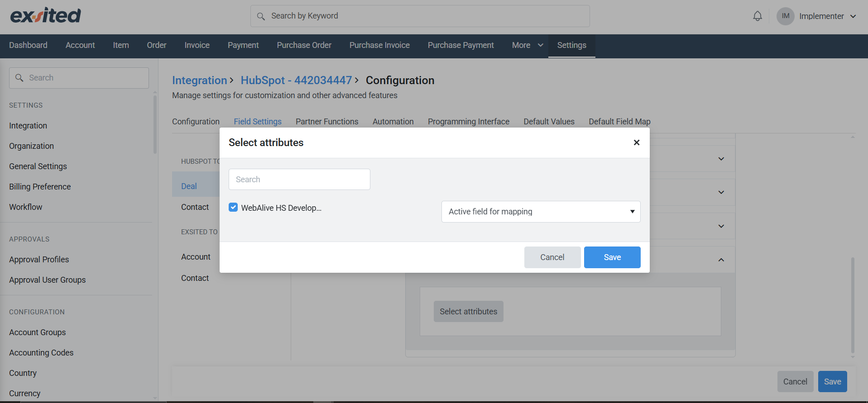Uncheck the WebAlive HS Develop... checkbox
The height and width of the screenshot is (403, 868).
tap(233, 207)
